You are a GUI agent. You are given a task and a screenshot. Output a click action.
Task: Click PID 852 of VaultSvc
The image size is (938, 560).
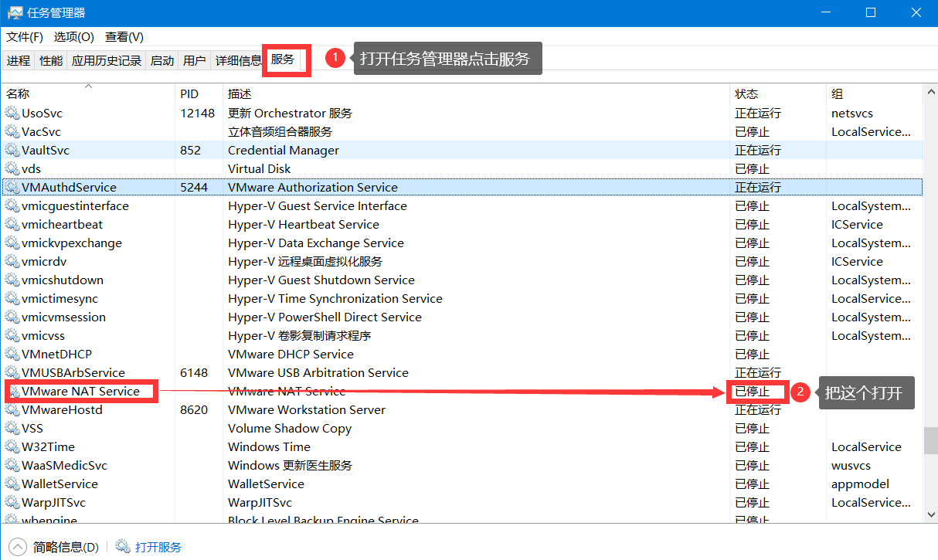(x=190, y=150)
